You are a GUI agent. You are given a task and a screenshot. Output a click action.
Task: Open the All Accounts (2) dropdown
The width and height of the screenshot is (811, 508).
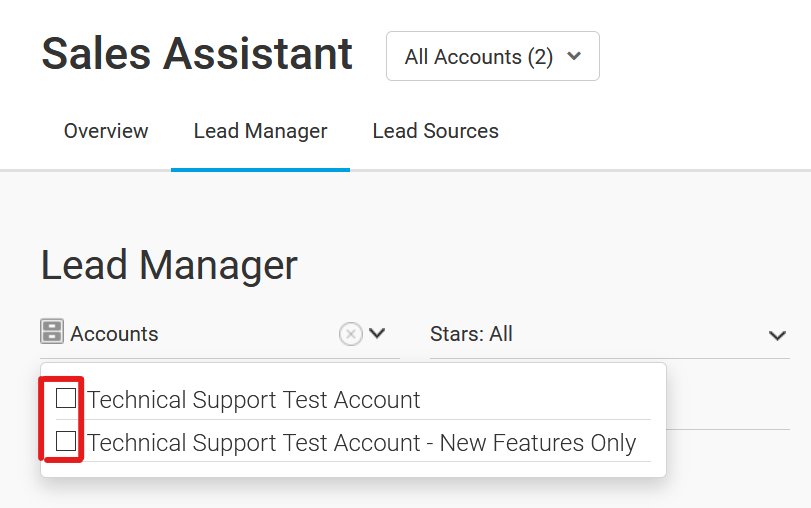pos(493,56)
